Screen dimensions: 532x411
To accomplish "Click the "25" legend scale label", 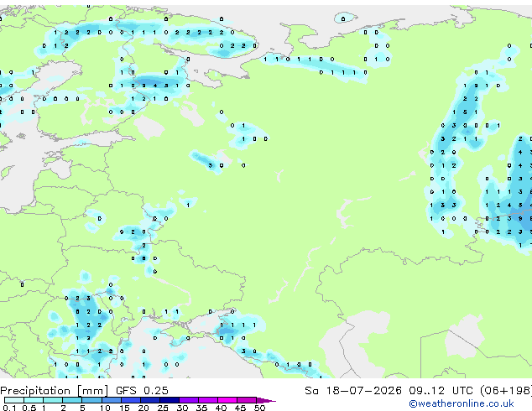I will pos(163,408).
